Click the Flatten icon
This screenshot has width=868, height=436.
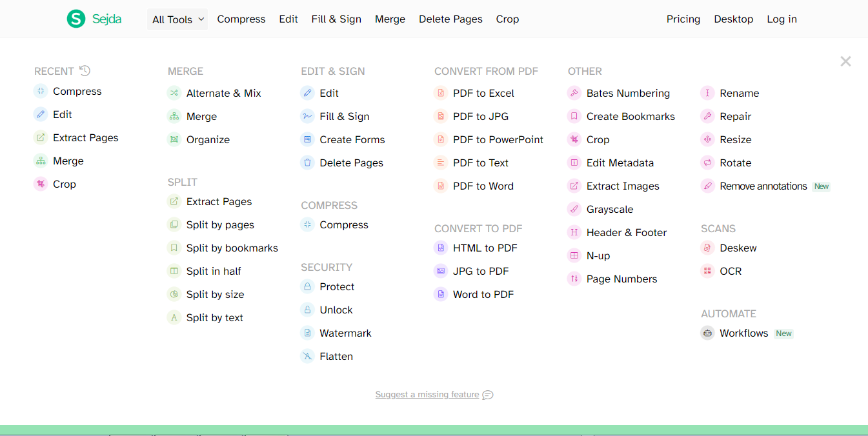click(307, 356)
